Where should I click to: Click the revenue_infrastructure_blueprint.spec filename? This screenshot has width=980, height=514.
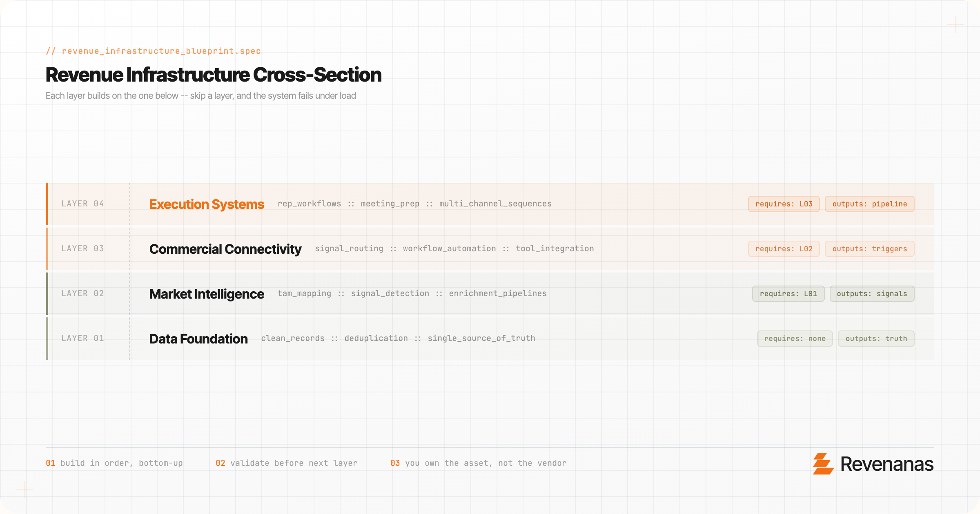coord(161,51)
